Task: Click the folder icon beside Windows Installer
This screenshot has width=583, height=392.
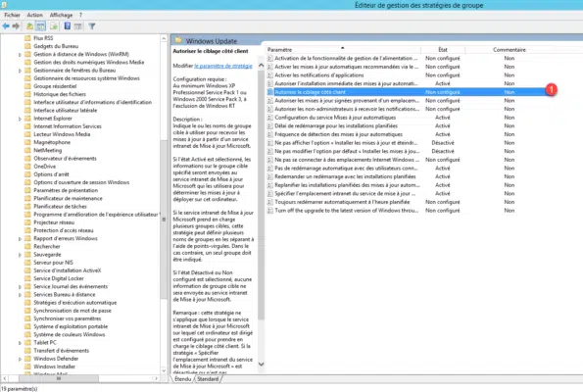Action: 27,367
